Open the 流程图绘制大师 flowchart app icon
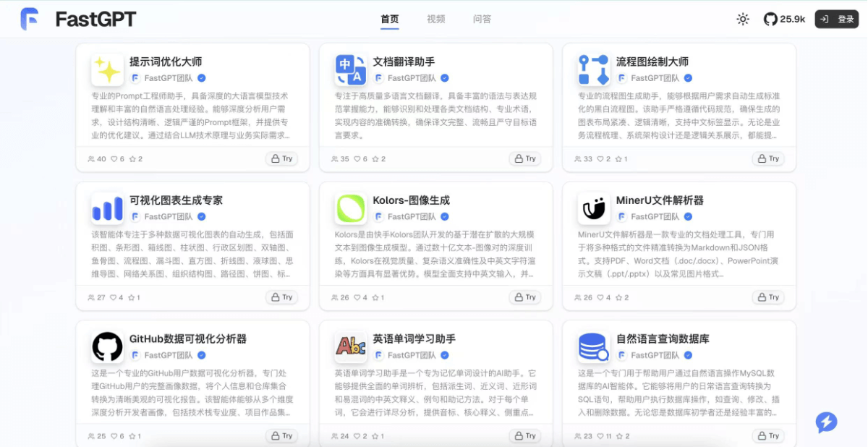Image resolution: width=868 pixels, height=447 pixels. pyautogui.click(x=594, y=67)
